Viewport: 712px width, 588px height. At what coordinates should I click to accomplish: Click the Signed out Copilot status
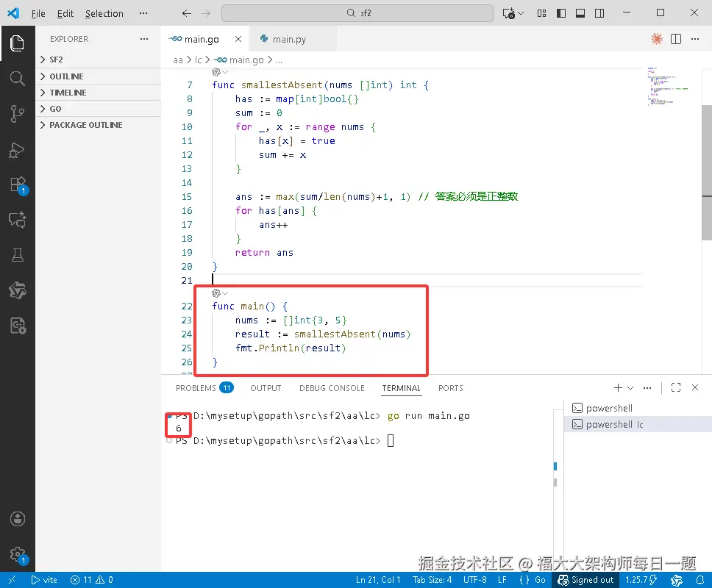(x=585, y=580)
